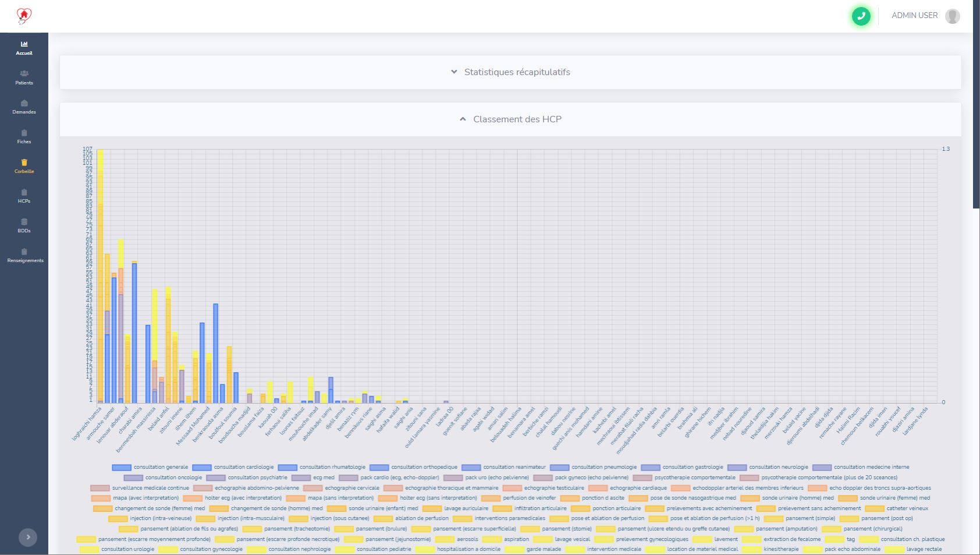This screenshot has height=555, width=980.
Task: Open the Renseignements menu item
Action: click(x=24, y=255)
